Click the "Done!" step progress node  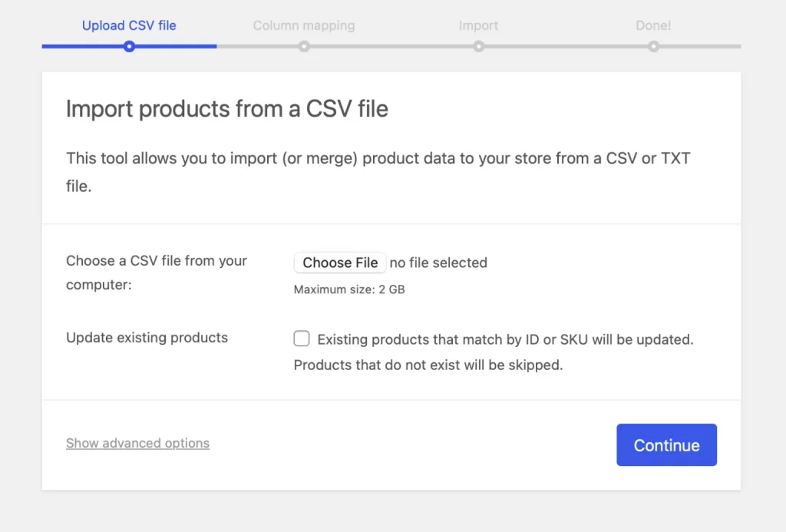653,47
